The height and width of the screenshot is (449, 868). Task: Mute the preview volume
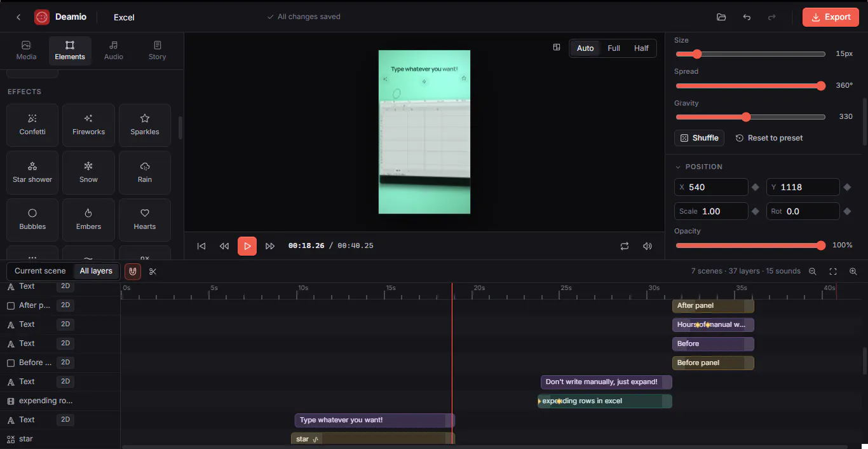pos(648,246)
